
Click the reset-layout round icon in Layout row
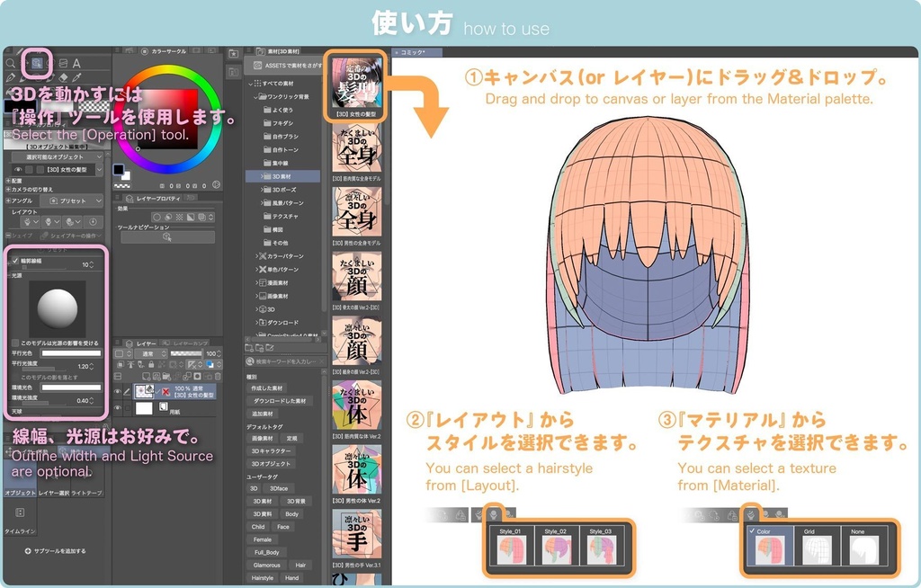93,222
